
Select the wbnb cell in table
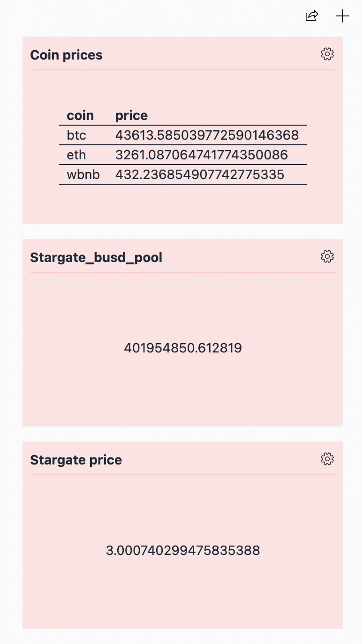pos(83,175)
